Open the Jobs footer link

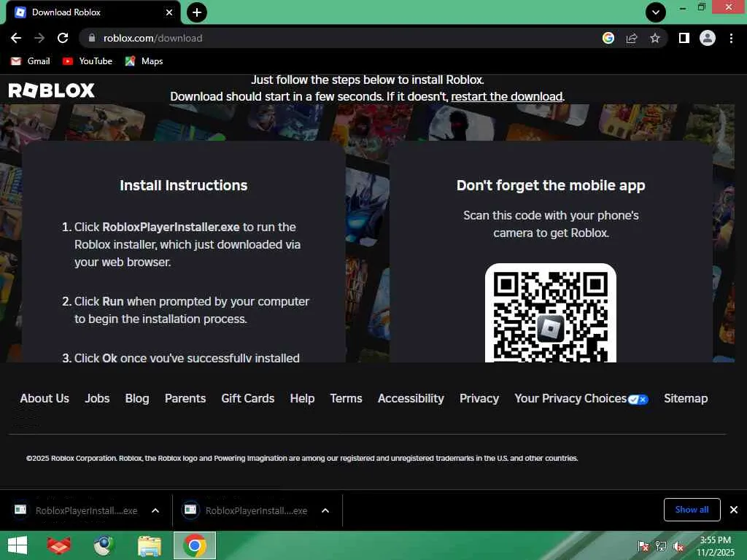(97, 399)
